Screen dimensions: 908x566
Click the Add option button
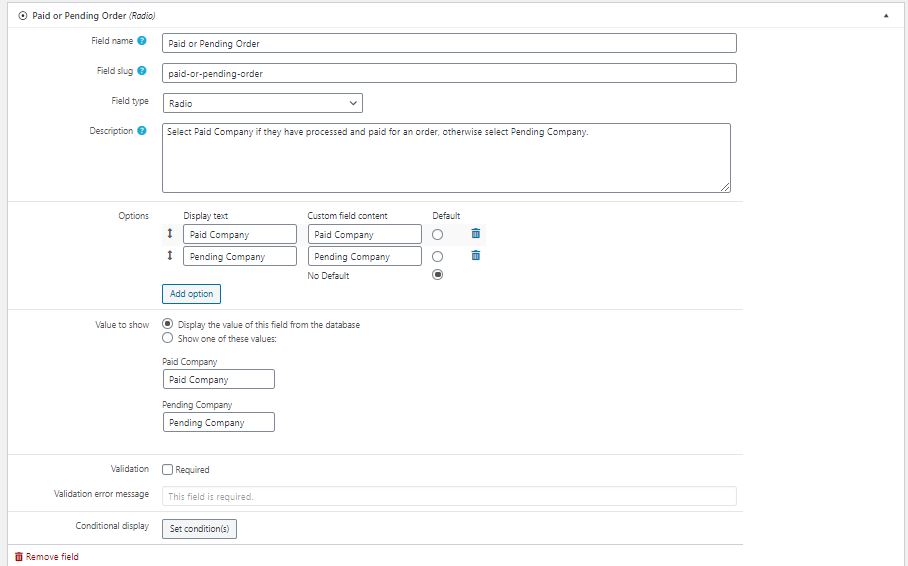(x=191, y=294)
